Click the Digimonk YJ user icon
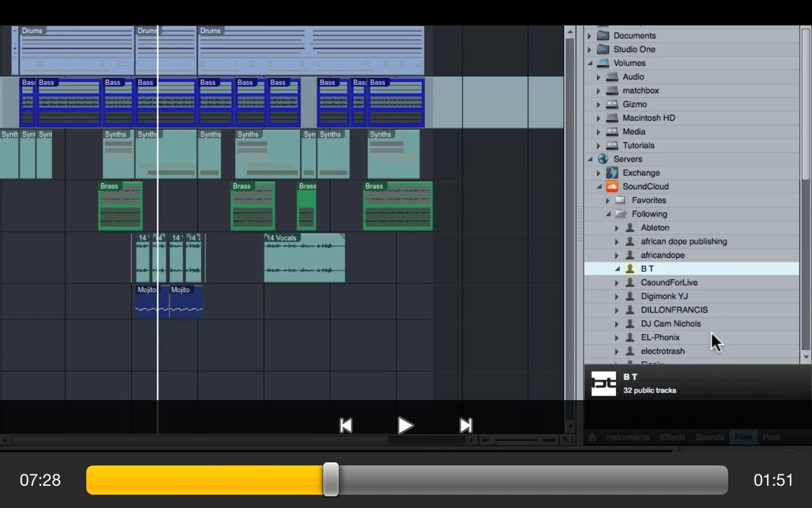The image size is (812, 508). 630,296
